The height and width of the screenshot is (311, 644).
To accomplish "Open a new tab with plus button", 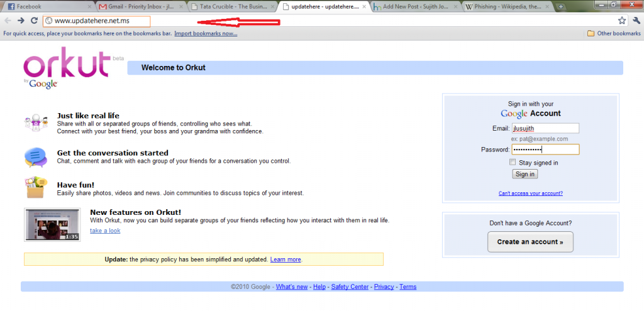I will pyautogui.click(x=561, y=6).
